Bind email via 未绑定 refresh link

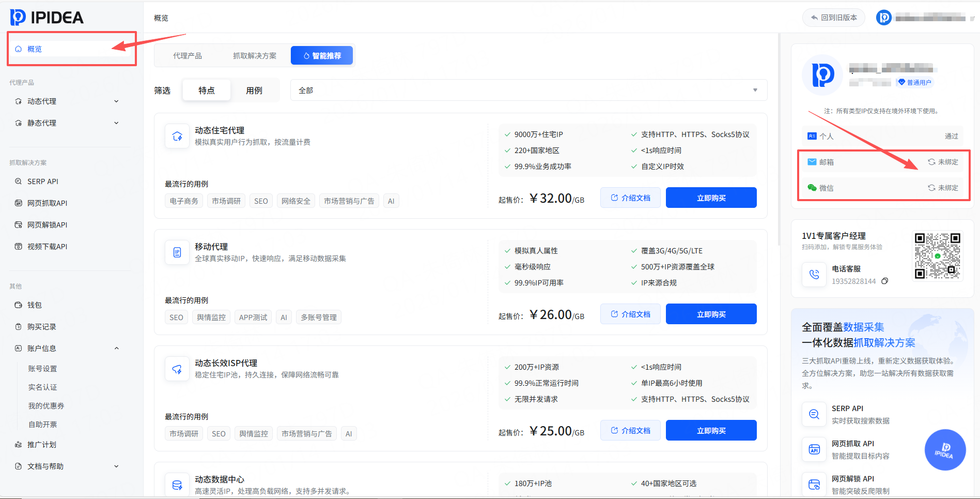943,162
